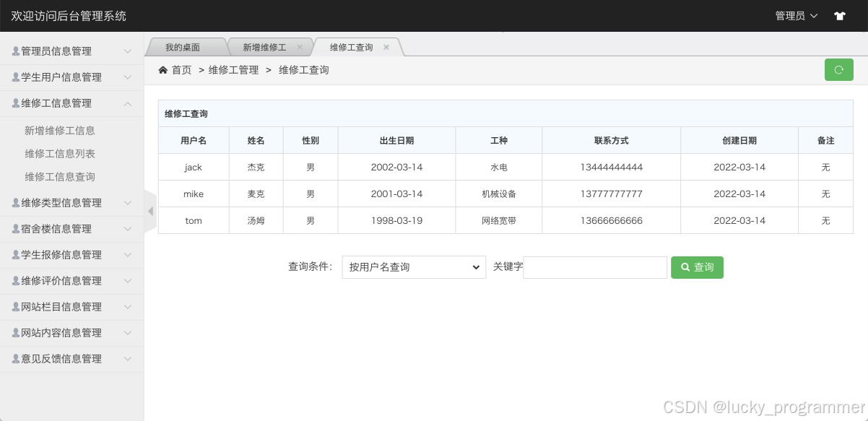The width and height of the screenshot is (868, 421).
Task: Click the 创建日期 column header
Action: coord(739,141)
